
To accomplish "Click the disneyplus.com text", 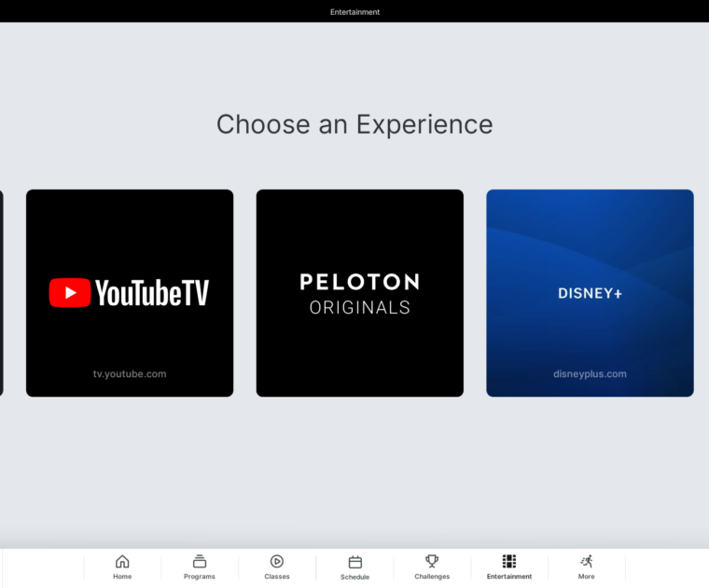I will 591,374.
